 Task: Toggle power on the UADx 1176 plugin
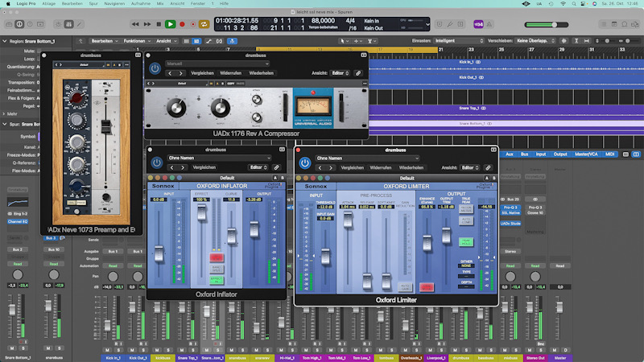click(155, 68)
